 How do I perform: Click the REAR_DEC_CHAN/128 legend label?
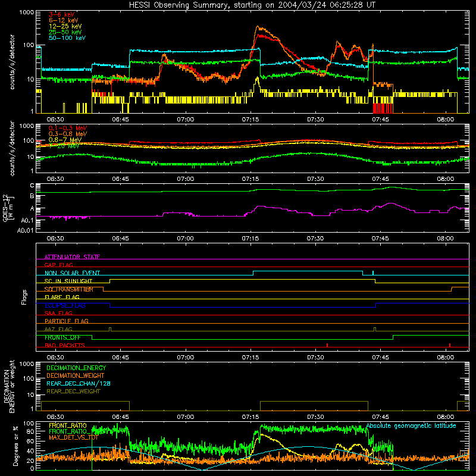tap(78, 383)
